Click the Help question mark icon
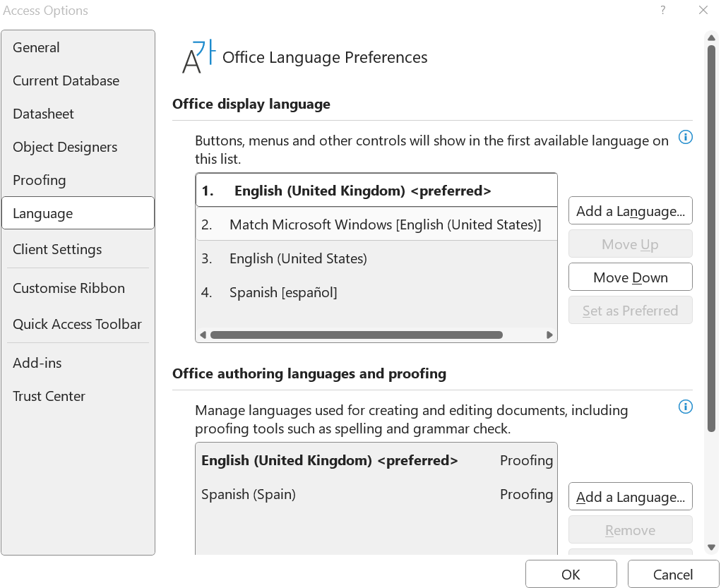The height and width of the screenshot is (588, 721). 663,11
